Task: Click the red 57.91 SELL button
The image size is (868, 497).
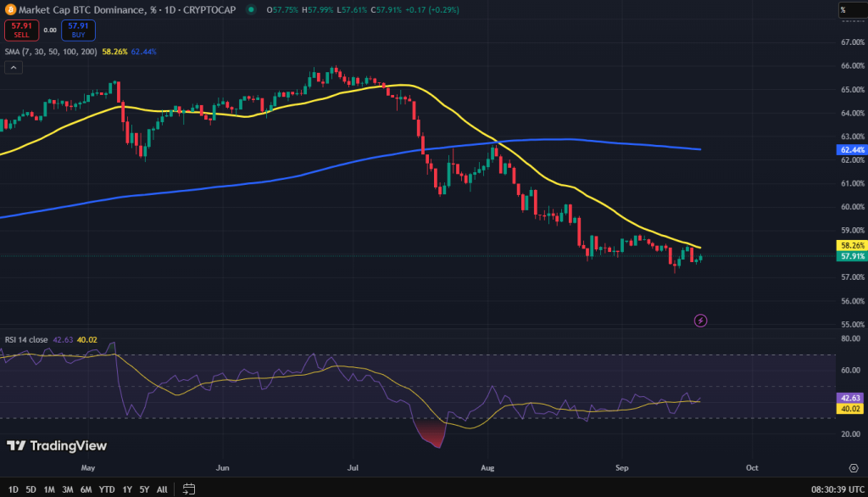Action: coord(21,30)
